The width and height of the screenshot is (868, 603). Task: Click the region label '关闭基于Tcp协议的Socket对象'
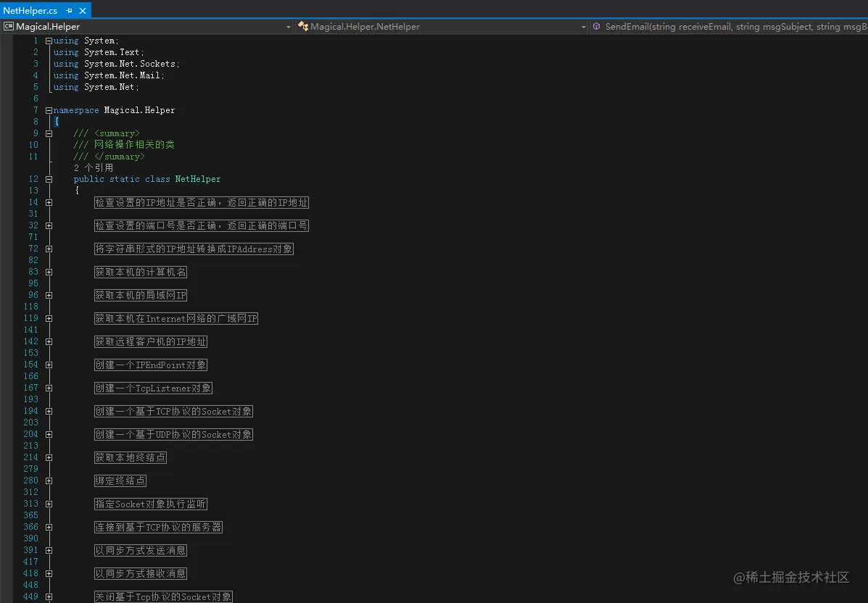163,597
